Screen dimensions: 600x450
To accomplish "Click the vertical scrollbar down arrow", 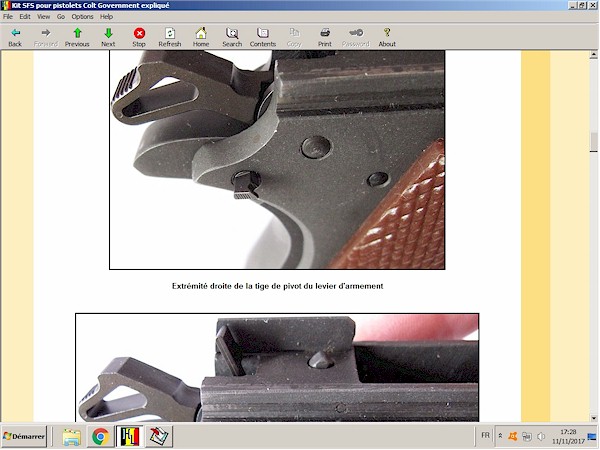I will point(593,418).
